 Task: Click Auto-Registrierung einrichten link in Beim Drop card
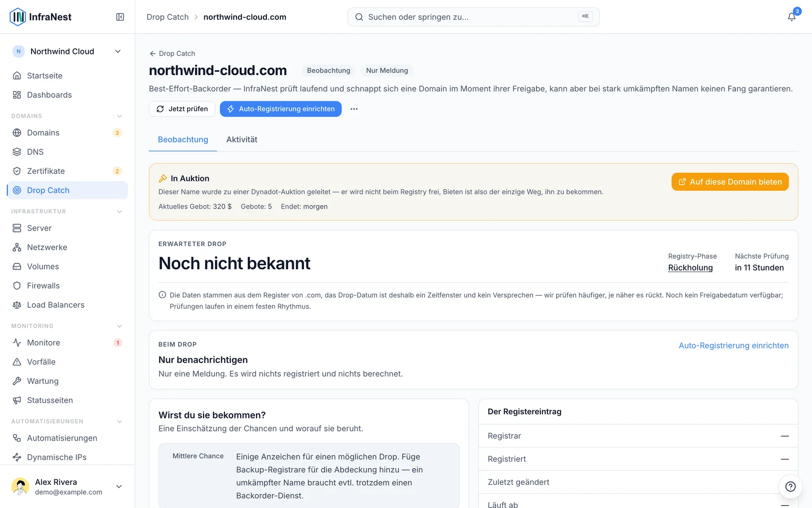tap(733, 345)
